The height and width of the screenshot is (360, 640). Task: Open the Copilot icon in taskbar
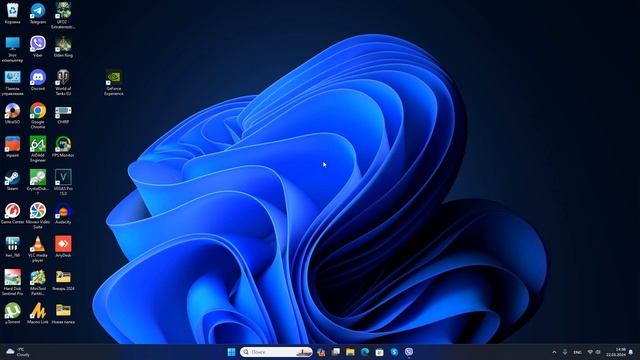(x=321, y=352)
